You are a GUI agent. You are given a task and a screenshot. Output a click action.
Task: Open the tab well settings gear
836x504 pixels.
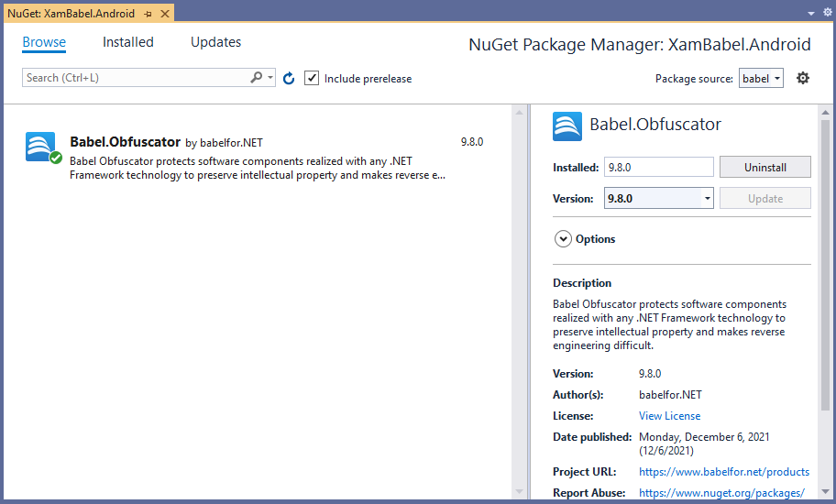[828, 12]
